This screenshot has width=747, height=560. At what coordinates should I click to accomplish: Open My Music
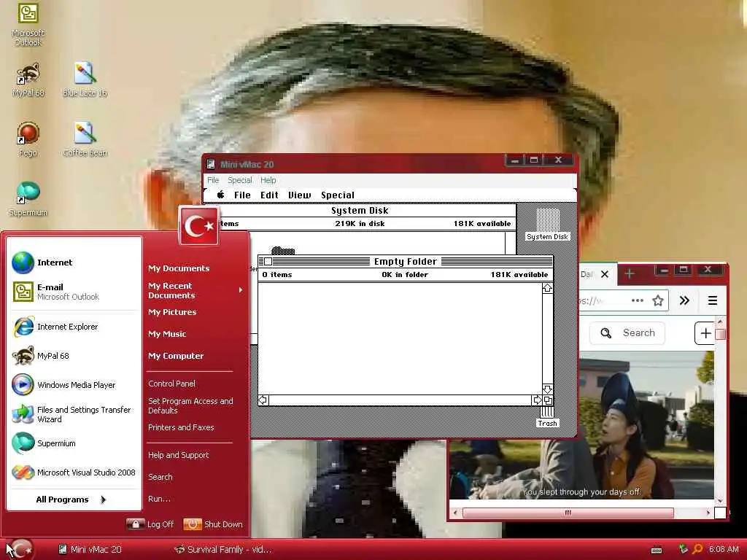coord(167,334)
